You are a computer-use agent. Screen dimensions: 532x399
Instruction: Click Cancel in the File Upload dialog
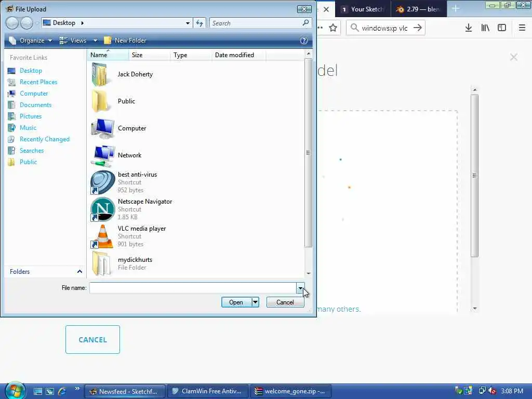285,302
